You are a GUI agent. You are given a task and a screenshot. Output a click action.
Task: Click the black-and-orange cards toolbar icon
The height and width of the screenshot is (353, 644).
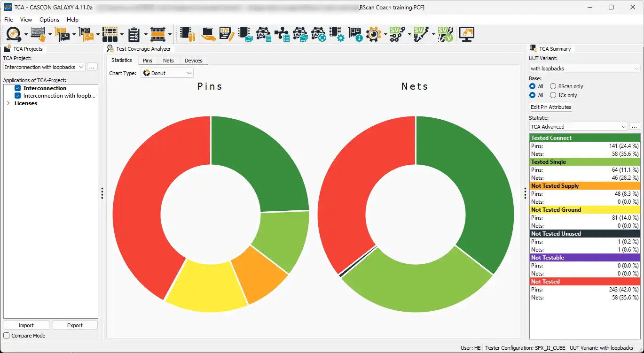point(86,34)
